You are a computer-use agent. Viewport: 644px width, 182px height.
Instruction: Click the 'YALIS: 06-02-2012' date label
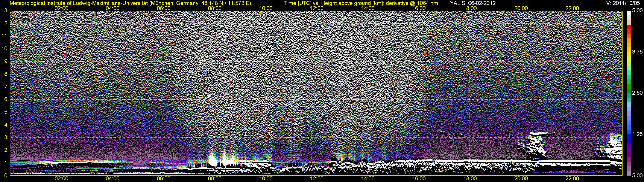coord(472,3)
